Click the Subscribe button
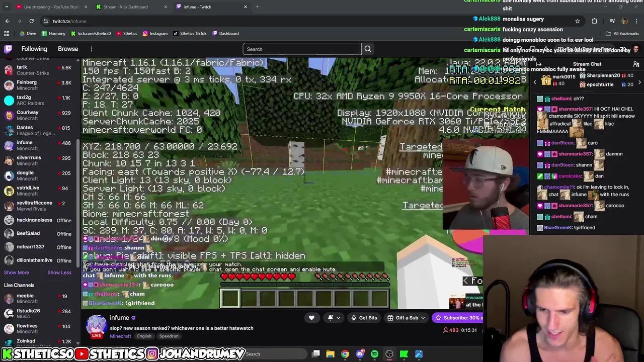The width and height of the screenshot is (644, 362). tap(457, 318)
